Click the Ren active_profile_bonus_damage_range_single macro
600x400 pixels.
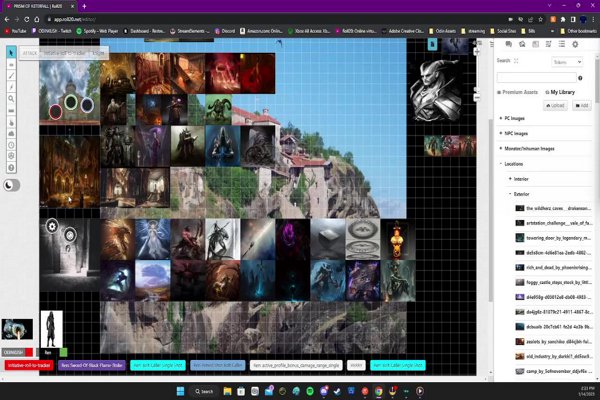(x=296, y=366)
